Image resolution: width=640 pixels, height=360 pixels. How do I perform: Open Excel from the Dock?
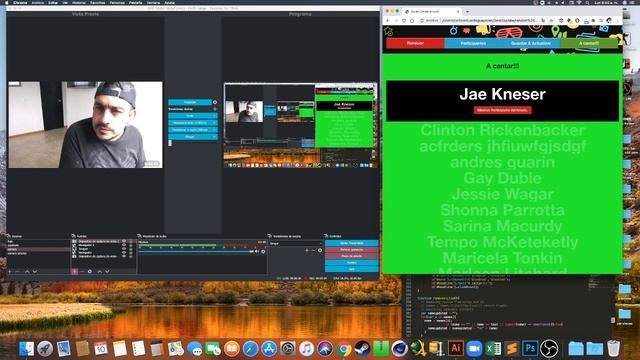pyautogui.click(x=493, y=349)
